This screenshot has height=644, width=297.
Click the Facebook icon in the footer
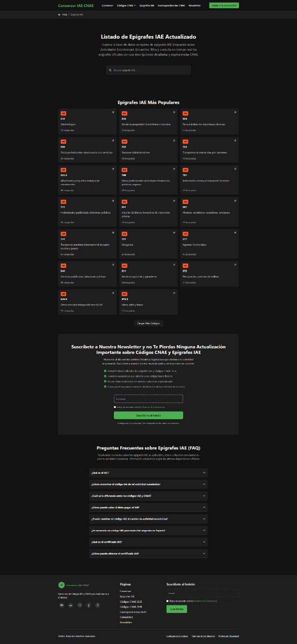tap(89, 605)
